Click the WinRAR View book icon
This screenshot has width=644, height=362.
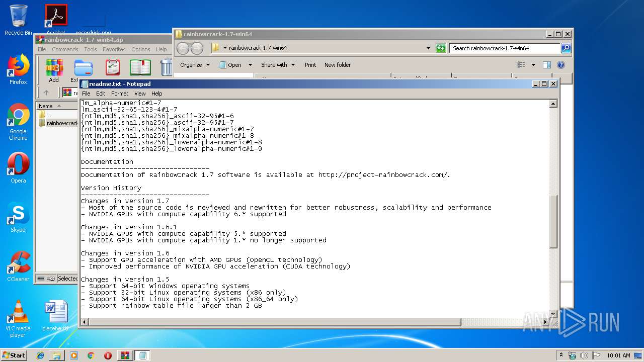pyautogui.click(x=140, y=67)
